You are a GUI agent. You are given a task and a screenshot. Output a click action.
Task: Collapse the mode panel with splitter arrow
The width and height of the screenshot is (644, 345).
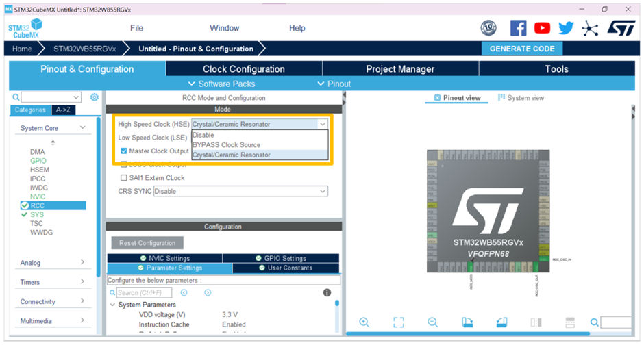tap(344, 94)
